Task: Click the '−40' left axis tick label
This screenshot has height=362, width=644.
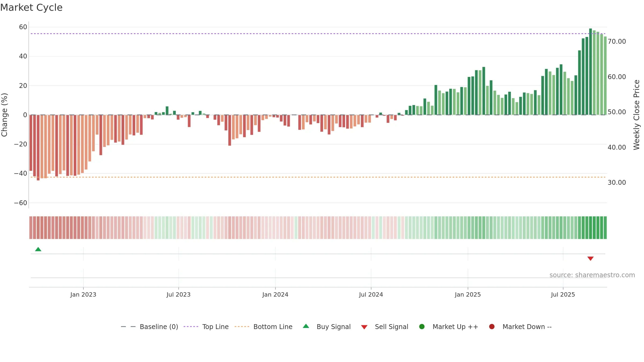Action: point(21,173)
